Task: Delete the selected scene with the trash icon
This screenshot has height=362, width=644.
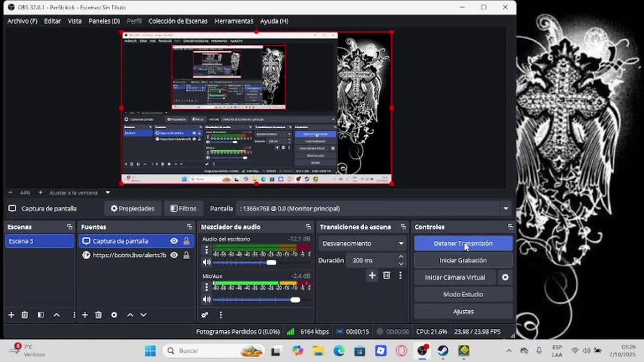Action: [x=25, y=315]
